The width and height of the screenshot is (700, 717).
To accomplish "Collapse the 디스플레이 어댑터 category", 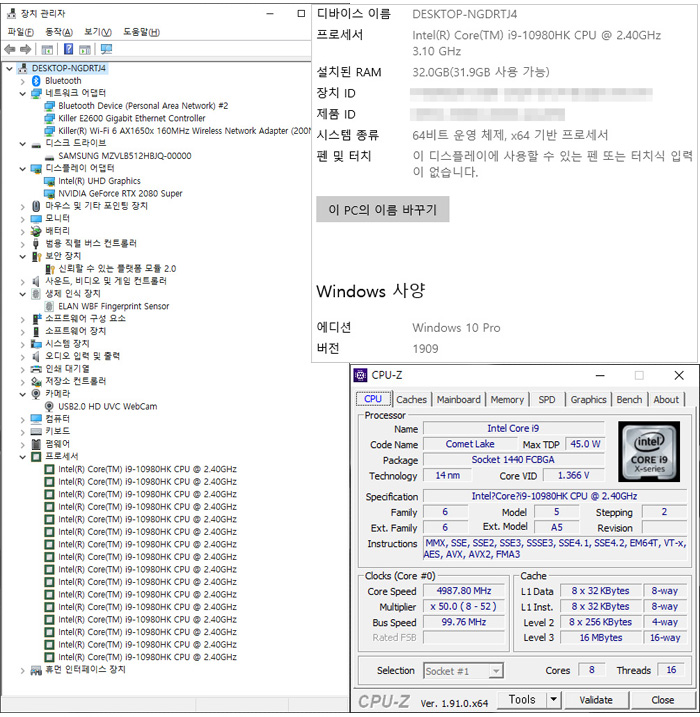I will point(22,169).
